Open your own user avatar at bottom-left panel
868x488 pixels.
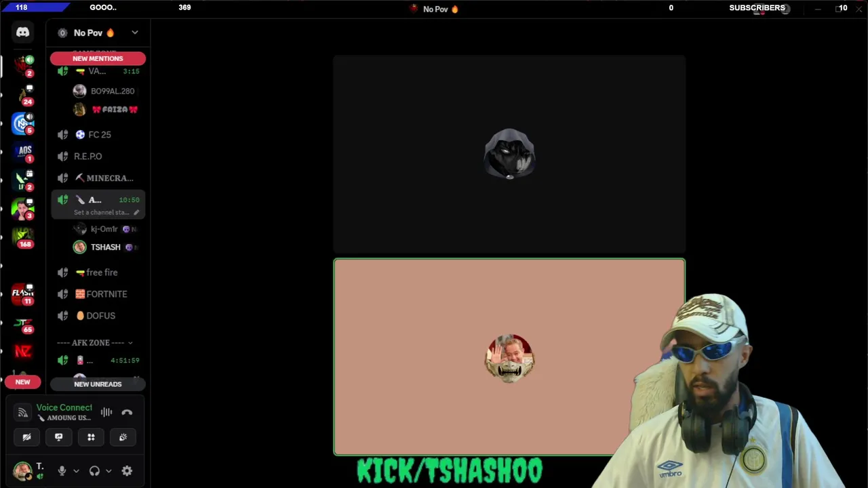click(x=22, y=471)
